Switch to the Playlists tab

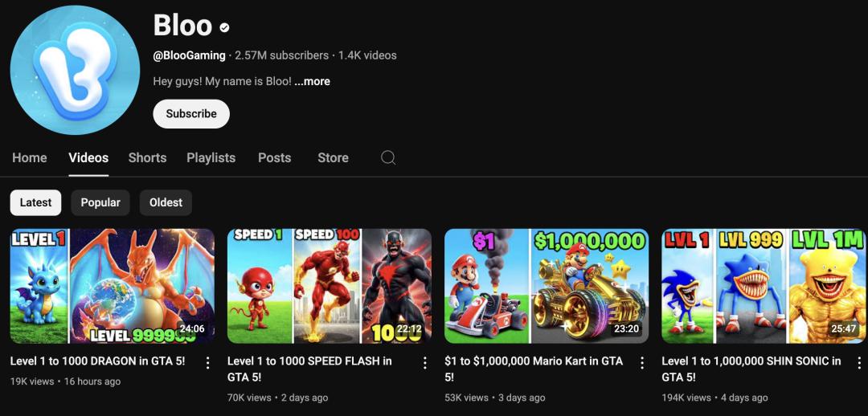click(211, 157)
